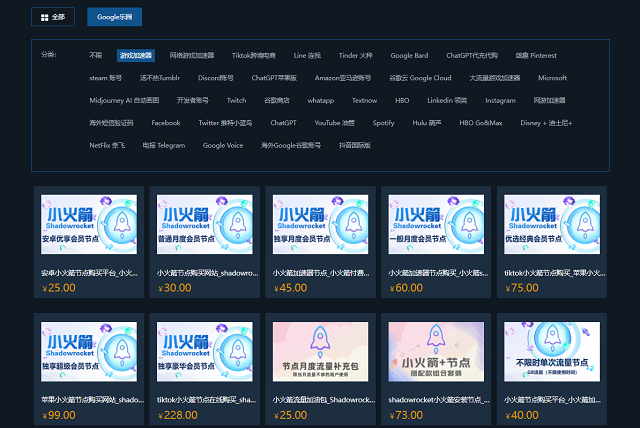Filter by NetFlix category

tap(107, 145)
